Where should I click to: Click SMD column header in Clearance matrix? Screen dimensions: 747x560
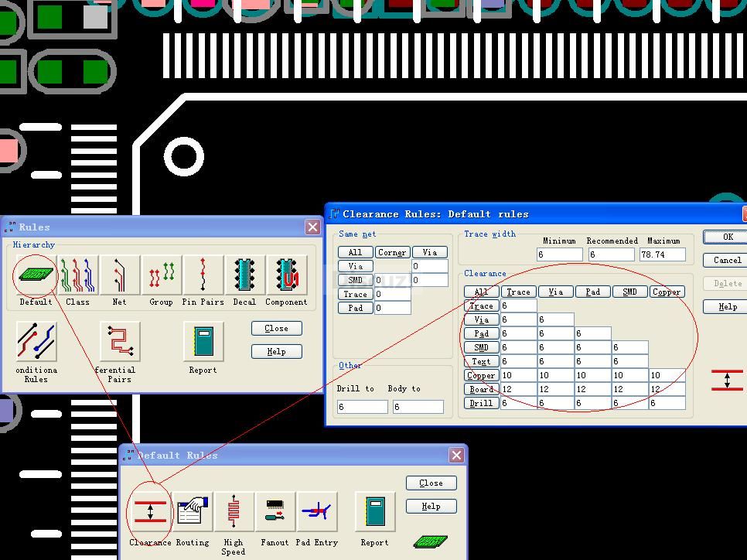pos(629,292)
